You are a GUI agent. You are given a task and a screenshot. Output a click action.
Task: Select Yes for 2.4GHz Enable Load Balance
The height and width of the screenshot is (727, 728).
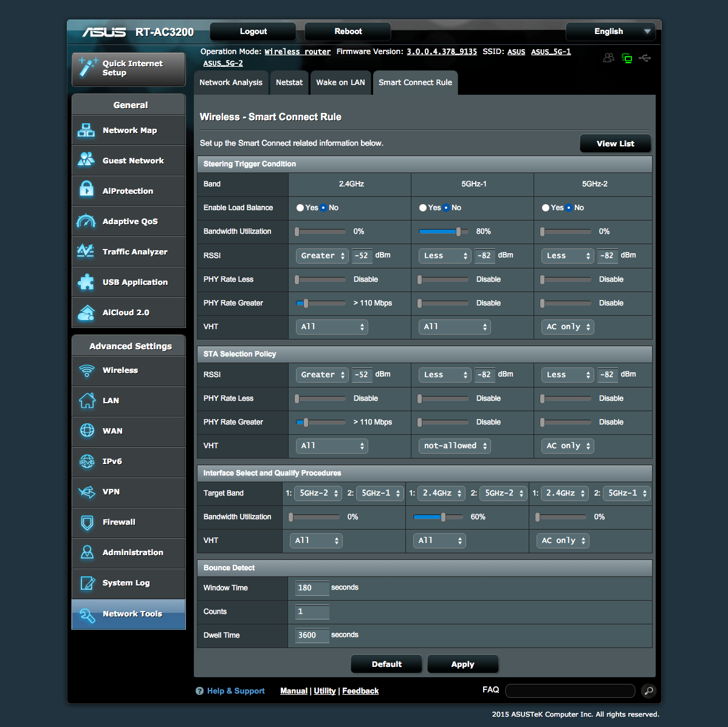[300, 208]
